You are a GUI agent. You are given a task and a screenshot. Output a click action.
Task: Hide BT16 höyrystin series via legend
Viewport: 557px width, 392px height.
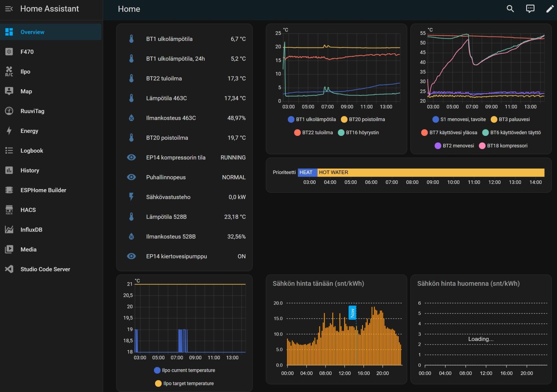pyautogui.click(x=358, y=133)
